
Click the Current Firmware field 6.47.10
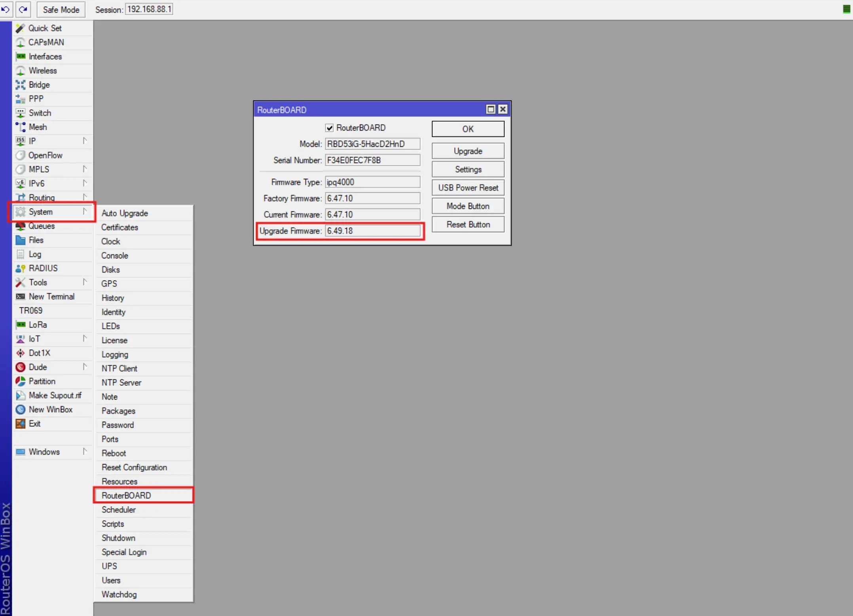click(372, 214)
